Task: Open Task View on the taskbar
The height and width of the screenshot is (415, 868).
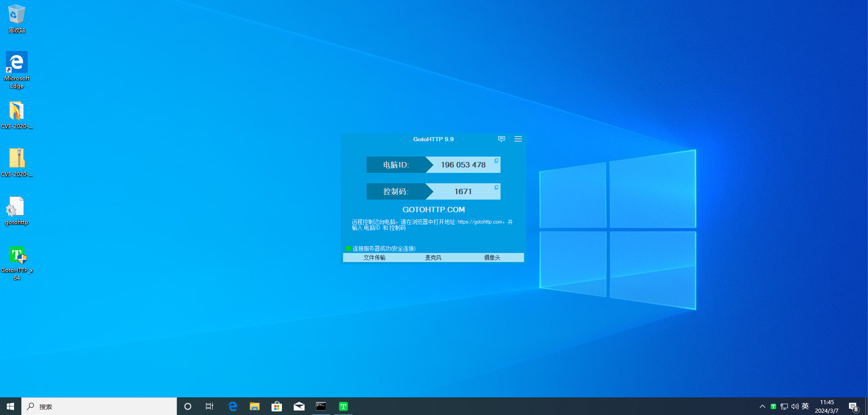Action: tap(210, 406)
